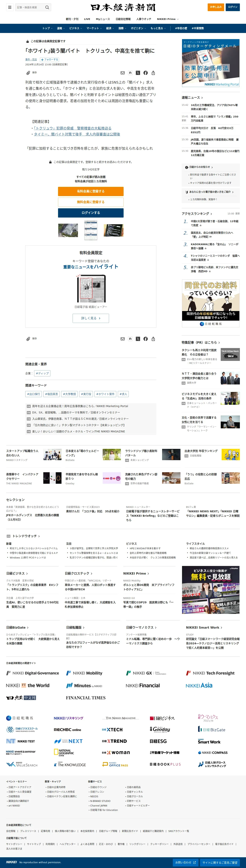Open the アクセスランキング section heading
The image size is (246, 868).
click(197, 214)
